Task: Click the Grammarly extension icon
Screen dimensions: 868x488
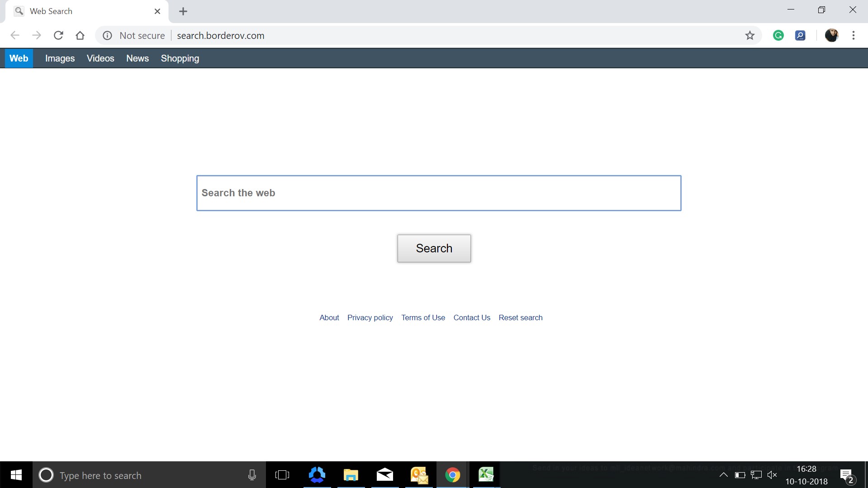Action: [778, 35]
